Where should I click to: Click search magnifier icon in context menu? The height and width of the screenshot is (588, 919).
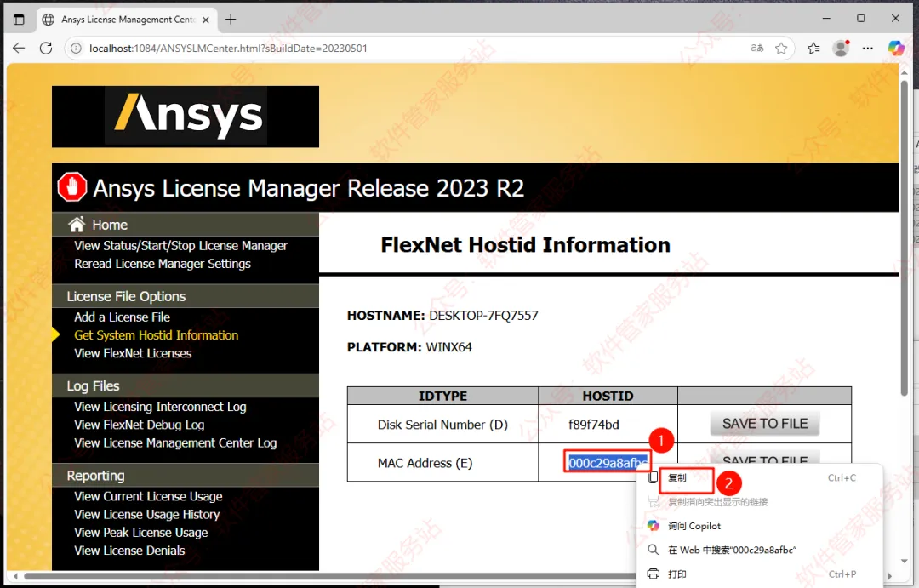(653, 550)
